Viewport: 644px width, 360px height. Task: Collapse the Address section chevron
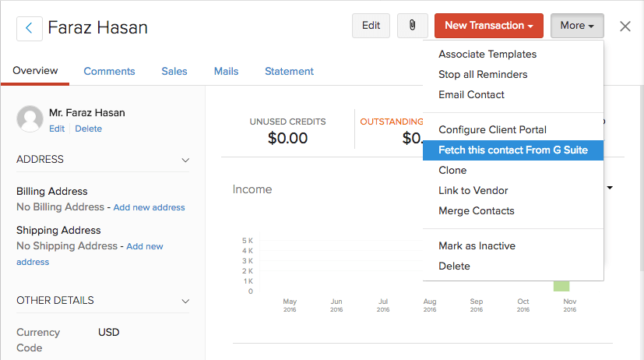pyautogui.click(x=185, y=160)
